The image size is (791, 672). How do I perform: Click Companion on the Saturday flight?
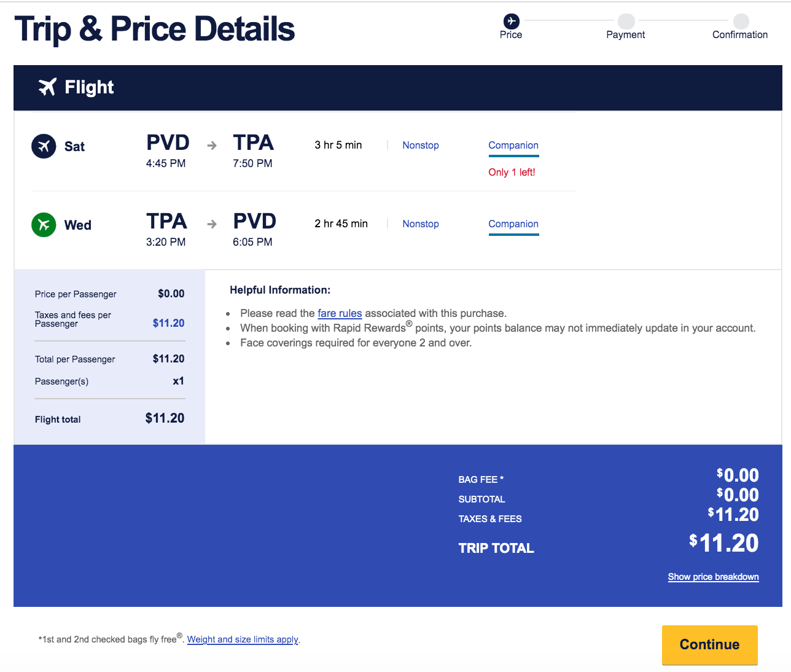click(x=513, y=146)
